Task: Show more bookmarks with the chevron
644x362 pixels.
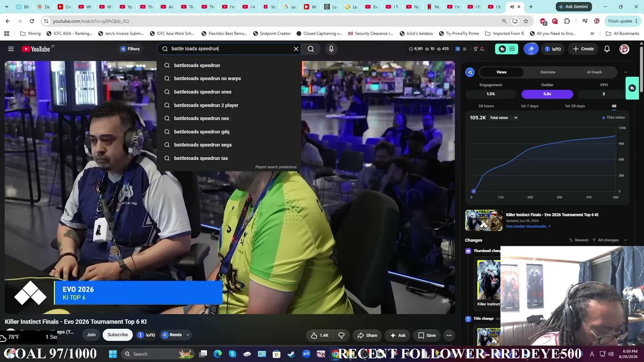Action: 592,34
